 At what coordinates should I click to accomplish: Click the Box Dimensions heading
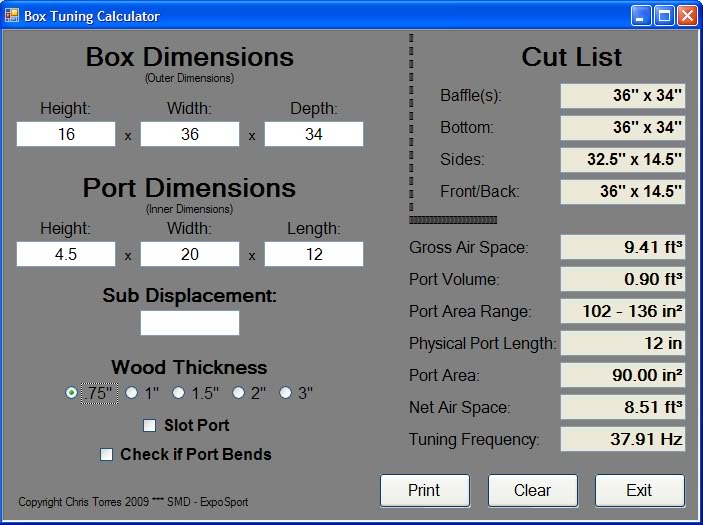coord(190,57)
